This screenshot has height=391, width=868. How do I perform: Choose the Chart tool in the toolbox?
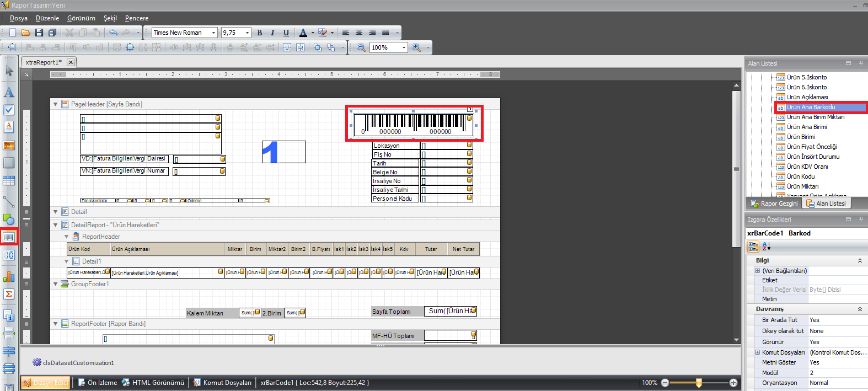[9, 276]
